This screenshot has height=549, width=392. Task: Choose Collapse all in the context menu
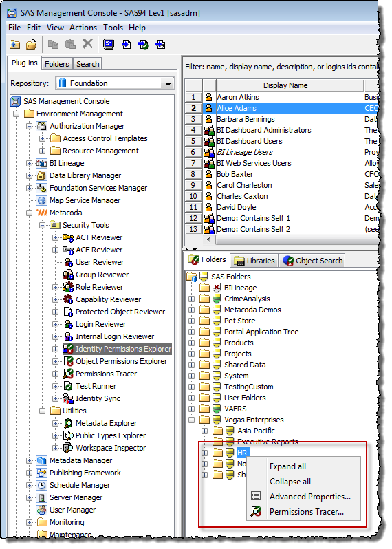point(290,482)
